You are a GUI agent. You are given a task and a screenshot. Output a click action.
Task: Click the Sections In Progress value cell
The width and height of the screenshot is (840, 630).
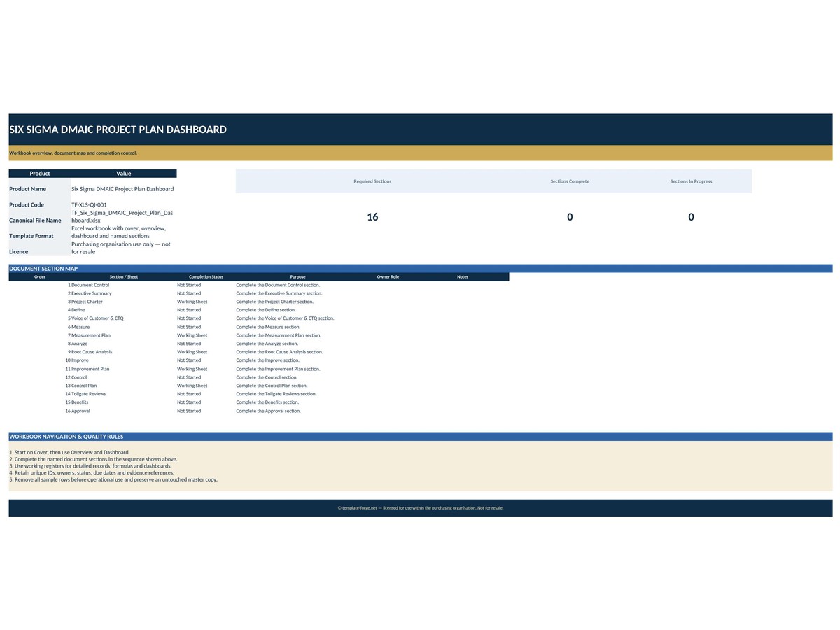click(691, 217)
